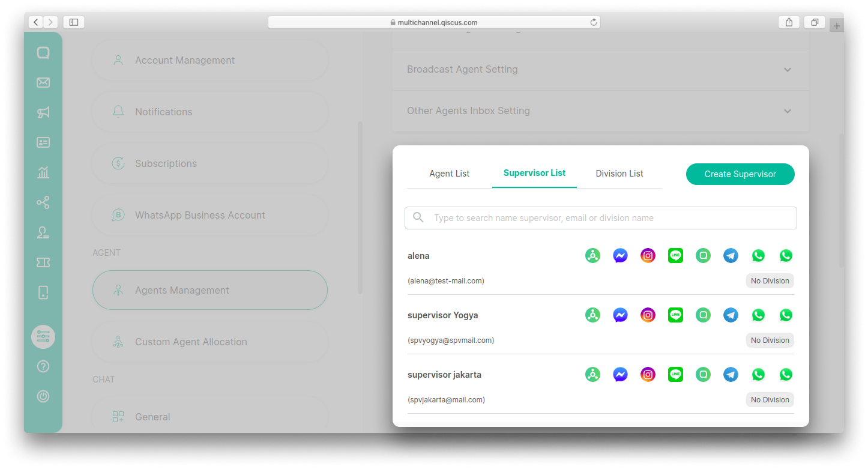Image resolution: width=868 pixels, height=469 pixels.
Task: Show the Safari tab overview
Action: (815, 22)
